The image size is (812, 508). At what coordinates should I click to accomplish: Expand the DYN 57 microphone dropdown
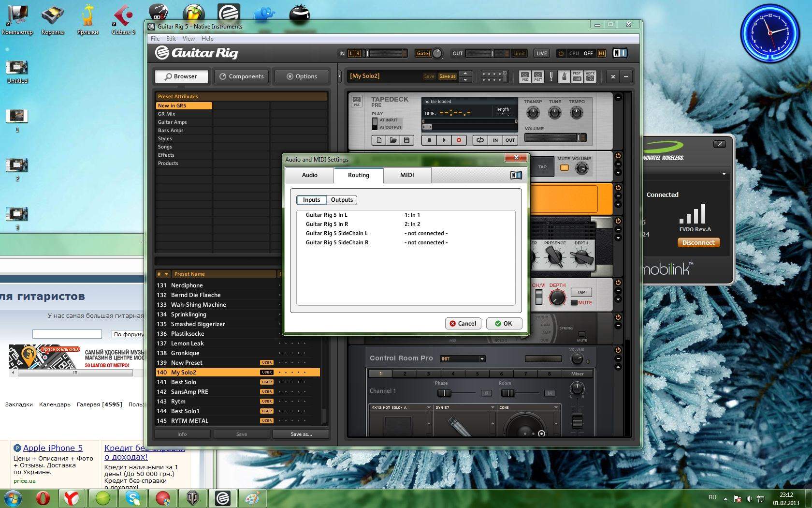click(493, 408)
